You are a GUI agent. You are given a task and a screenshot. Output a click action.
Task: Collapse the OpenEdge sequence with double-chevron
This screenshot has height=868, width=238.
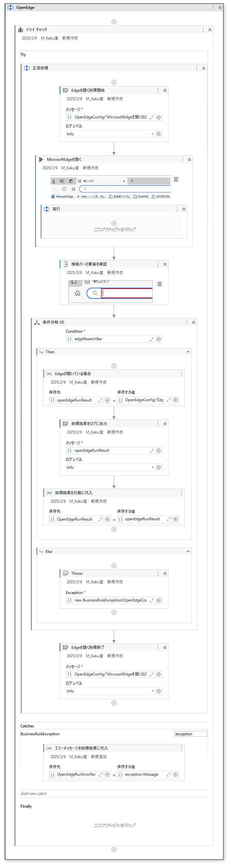(x=220, y=8)
